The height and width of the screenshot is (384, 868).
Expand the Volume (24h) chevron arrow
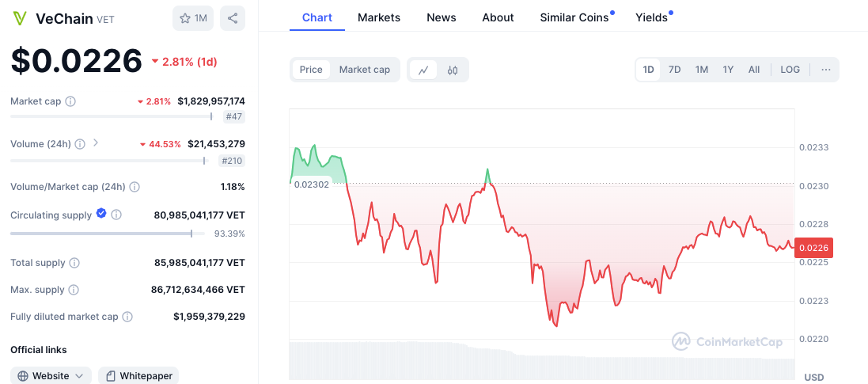(96, 143)
